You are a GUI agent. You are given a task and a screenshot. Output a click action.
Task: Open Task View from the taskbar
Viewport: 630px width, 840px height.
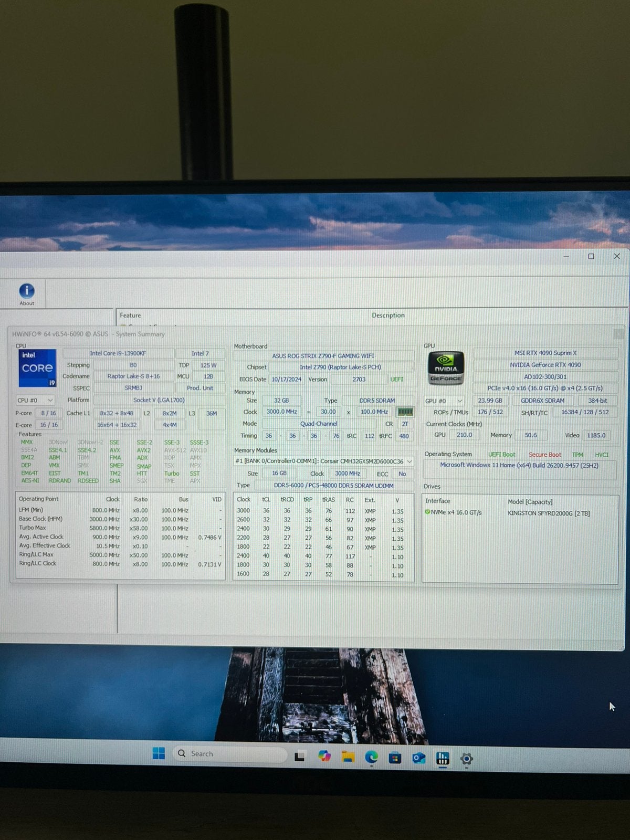tap(300, 757)
